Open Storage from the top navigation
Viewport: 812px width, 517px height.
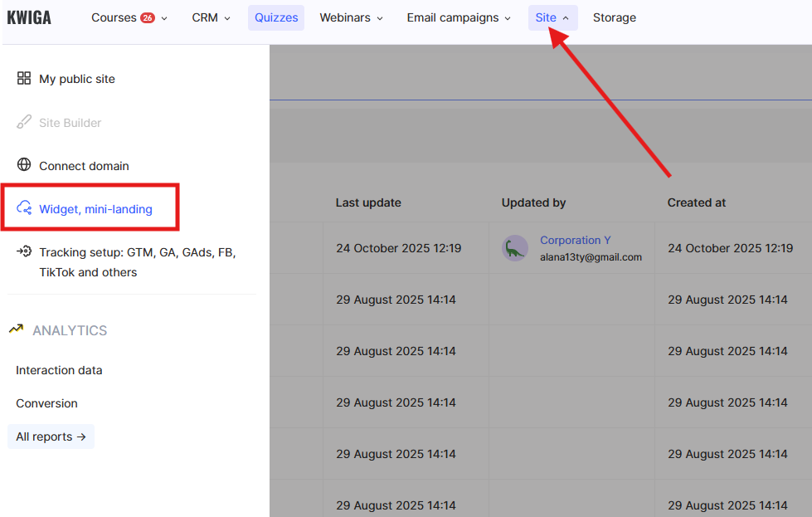615,17
